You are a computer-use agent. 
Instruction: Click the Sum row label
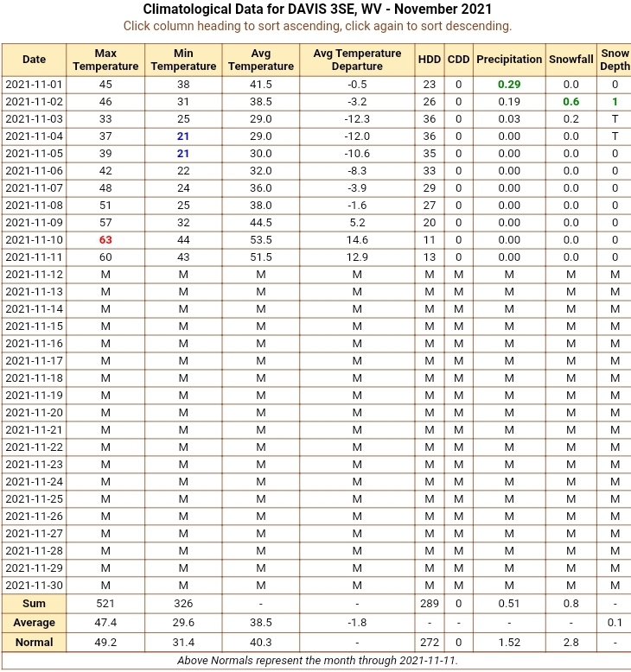pos(34,604)
